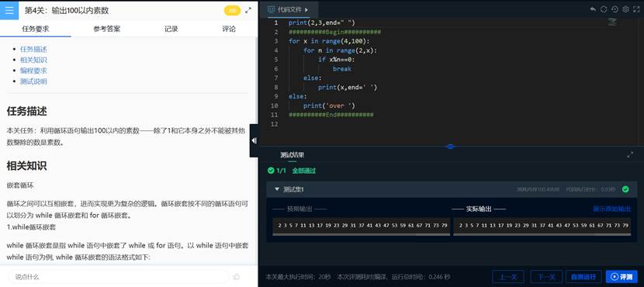This screenshot has height=287, width=644.
Task: Click line number 12 in the editor gutter
Action: pyautogui.click(x=275, y=124)
